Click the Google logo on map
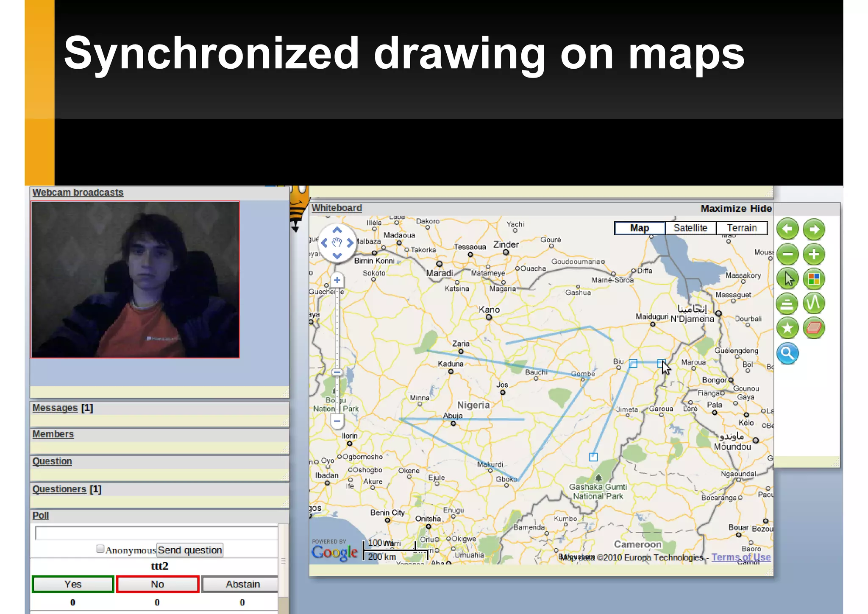Image resolution: width=868 pixels, height=614 pixels. [334, 553]
